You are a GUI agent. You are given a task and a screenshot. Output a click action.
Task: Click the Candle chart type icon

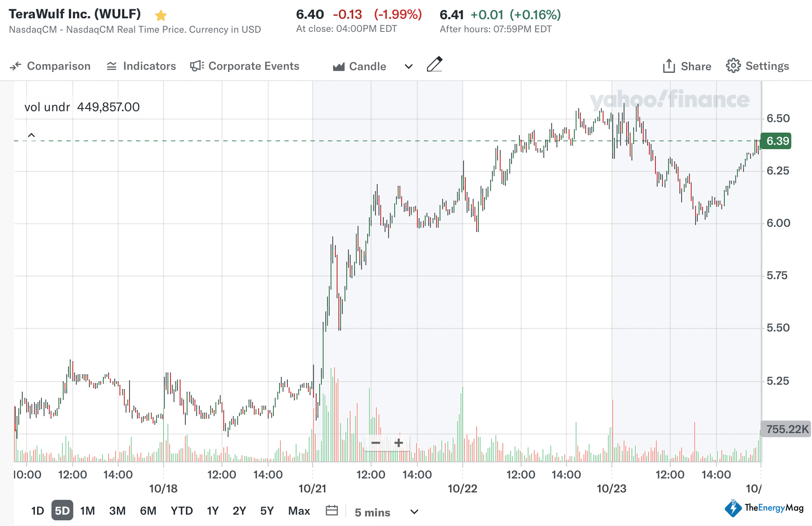pyautogui.click(x=339, y=66)
